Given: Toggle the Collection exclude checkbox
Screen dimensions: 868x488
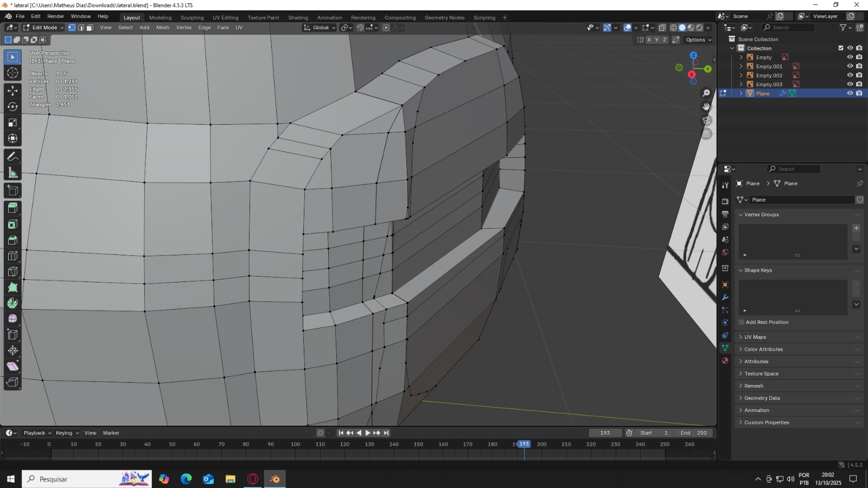Looking at the screenshot, I should tap(841, 48).
